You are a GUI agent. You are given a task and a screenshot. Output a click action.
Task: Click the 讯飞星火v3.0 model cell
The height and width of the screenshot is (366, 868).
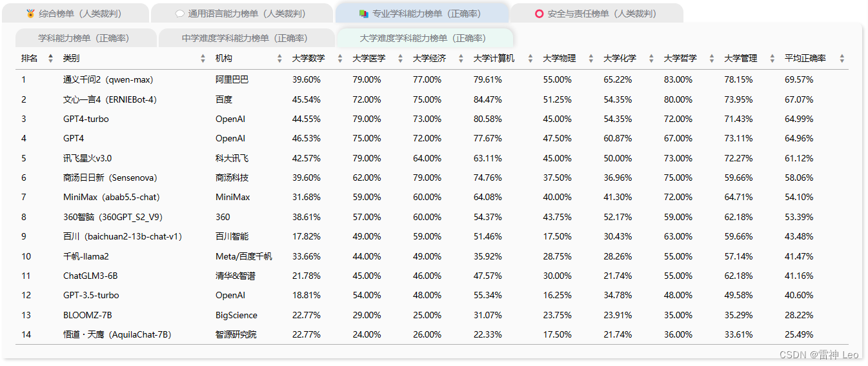click(x=88, y=158)
